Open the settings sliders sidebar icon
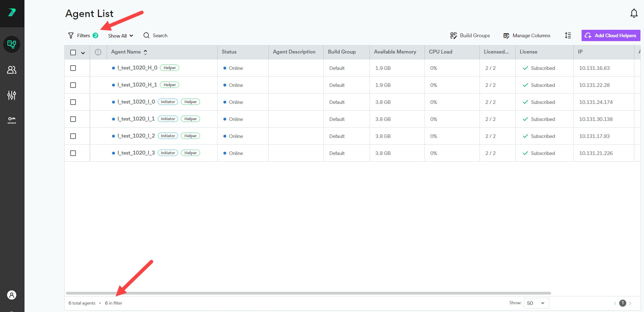 [x=12, y=95]
